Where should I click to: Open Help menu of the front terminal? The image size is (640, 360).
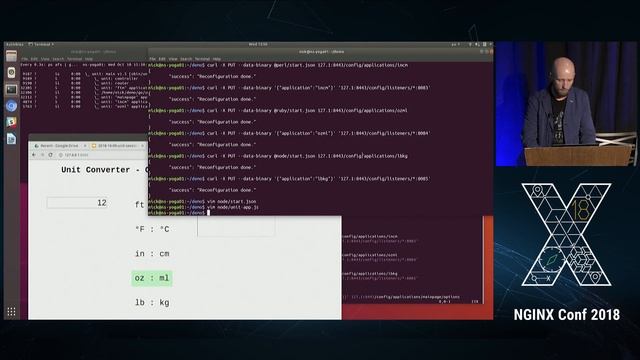[x=216, y=59]
